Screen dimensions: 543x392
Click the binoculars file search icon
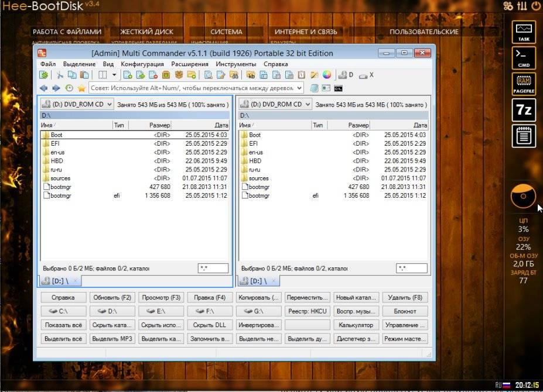coord(234,75)
